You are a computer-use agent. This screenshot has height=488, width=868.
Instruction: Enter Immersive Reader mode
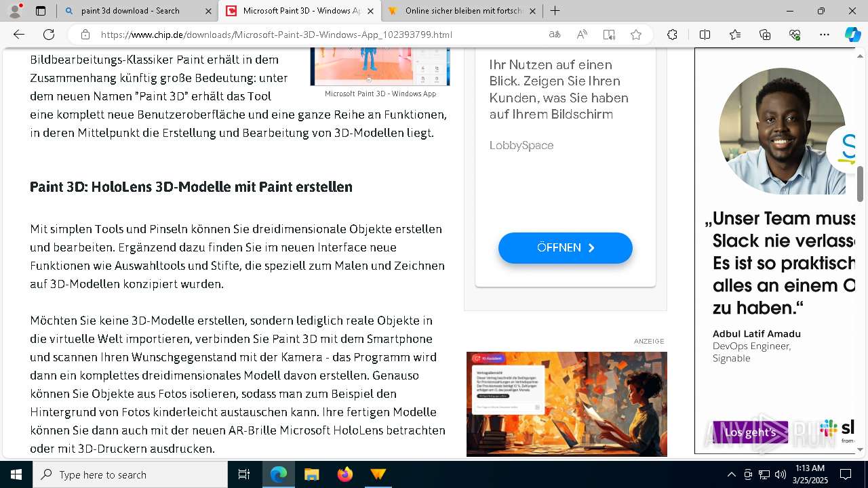coord(609,35)
